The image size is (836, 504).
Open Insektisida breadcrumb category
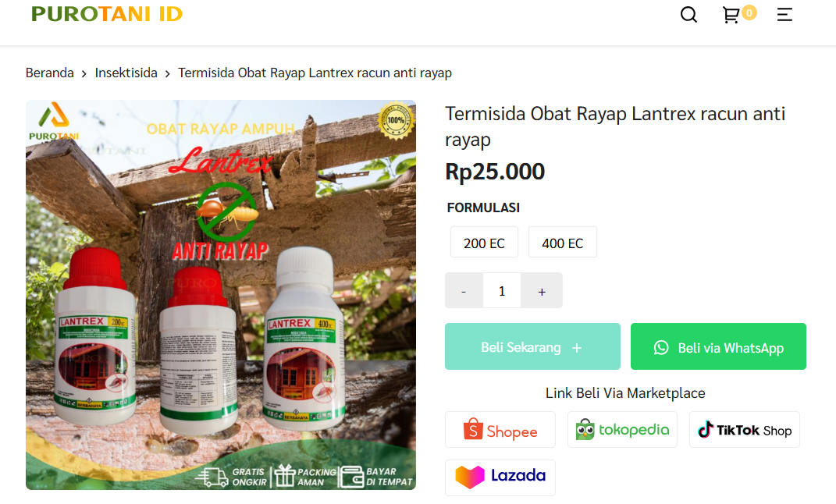point(126,73)
